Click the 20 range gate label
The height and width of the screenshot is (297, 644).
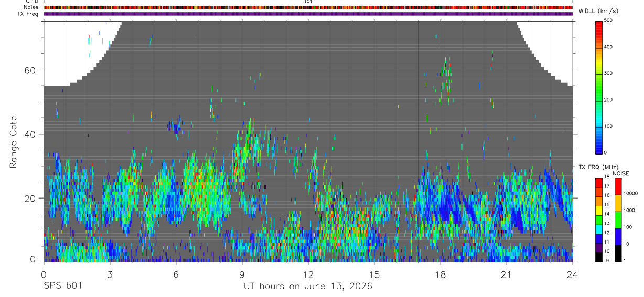[x=31, y=198]
